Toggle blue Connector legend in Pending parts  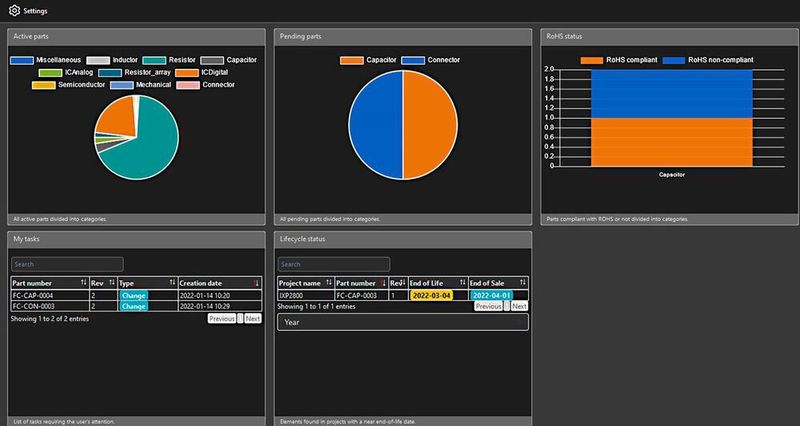pyautogui.click(x=413, y=60)
